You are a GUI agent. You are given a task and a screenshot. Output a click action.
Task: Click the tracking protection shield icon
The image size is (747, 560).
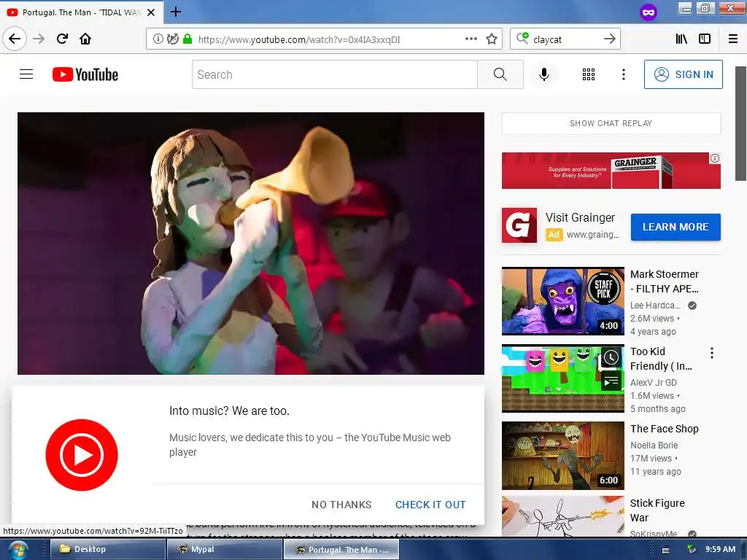(172, 39)
